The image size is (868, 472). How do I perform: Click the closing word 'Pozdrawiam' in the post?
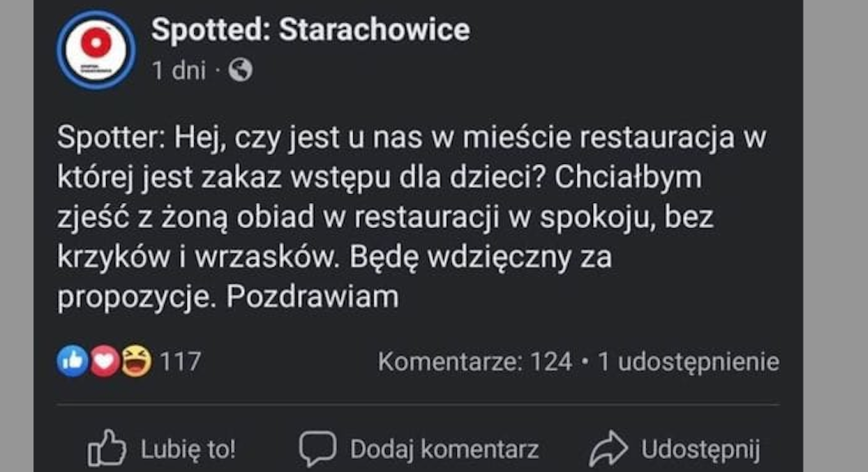pos(312,298)
